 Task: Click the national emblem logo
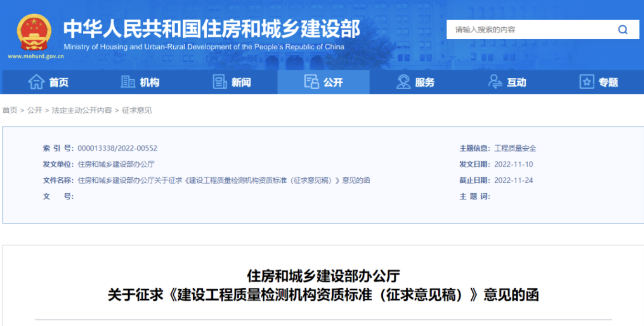pos(34,32)
